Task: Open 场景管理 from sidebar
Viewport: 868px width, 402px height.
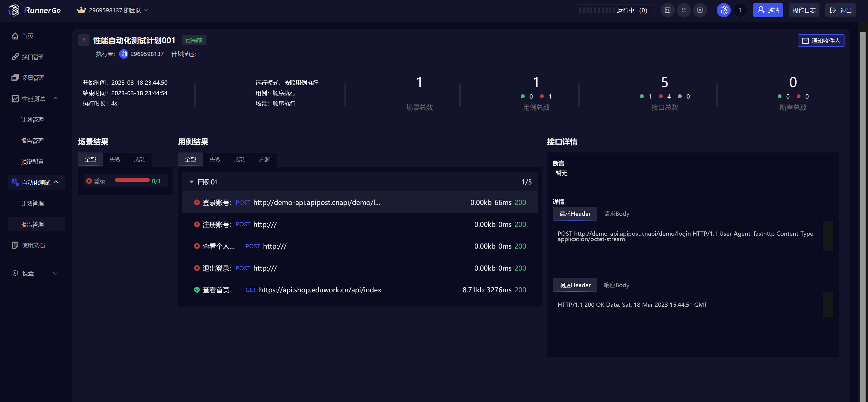Action: tap(33, 77)
